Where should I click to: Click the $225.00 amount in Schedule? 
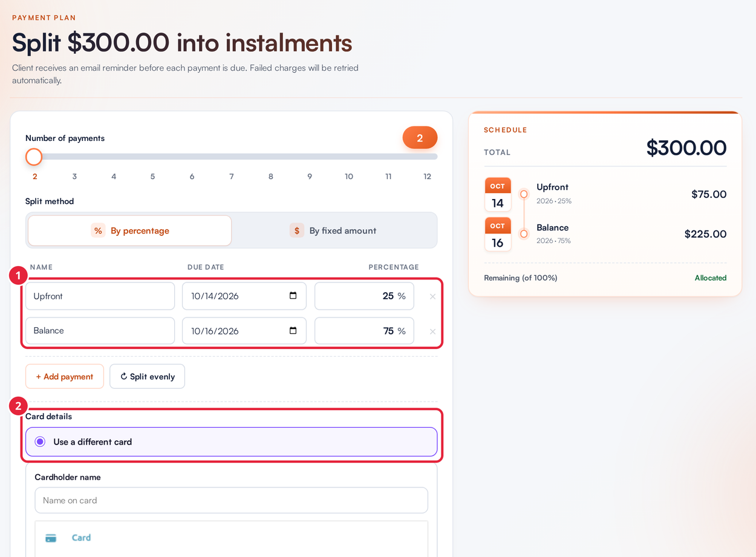point(705,234)
